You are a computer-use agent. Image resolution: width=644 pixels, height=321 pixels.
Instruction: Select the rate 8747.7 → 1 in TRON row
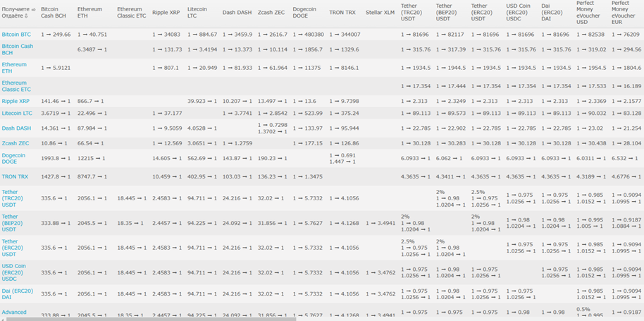pyautogui.click(x=92, y=176)
